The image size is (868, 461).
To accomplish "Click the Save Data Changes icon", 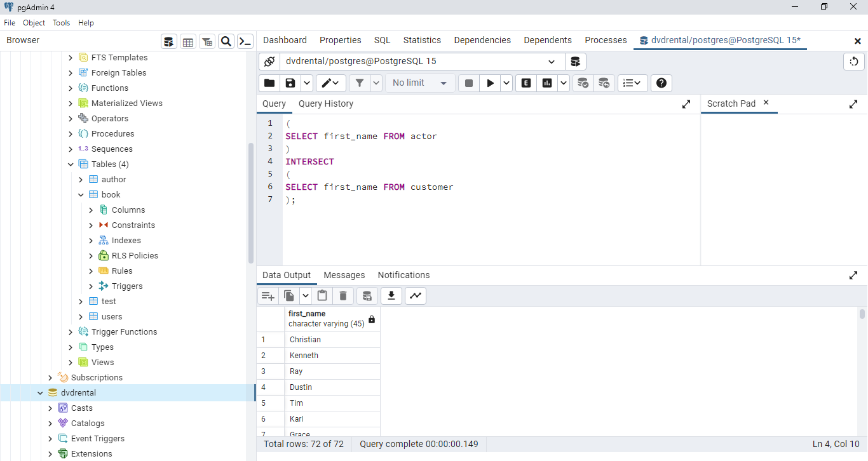I will (x=367, y=296).
